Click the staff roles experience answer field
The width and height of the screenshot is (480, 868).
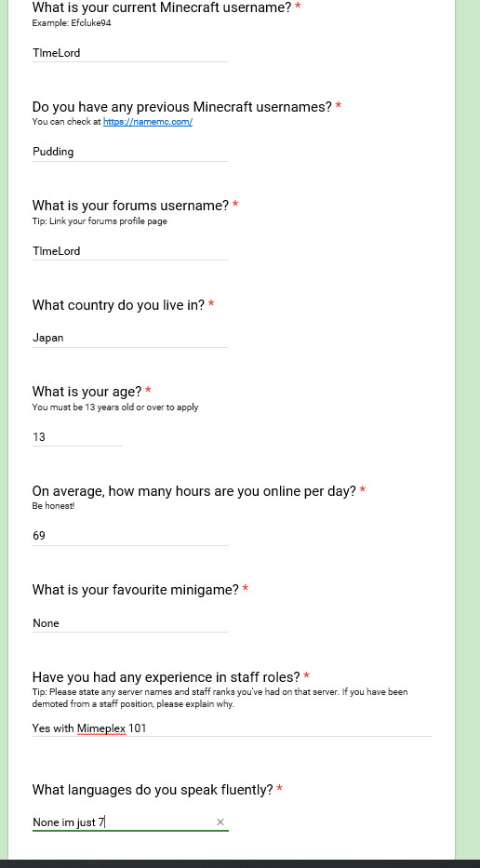(x=232, y=728)
